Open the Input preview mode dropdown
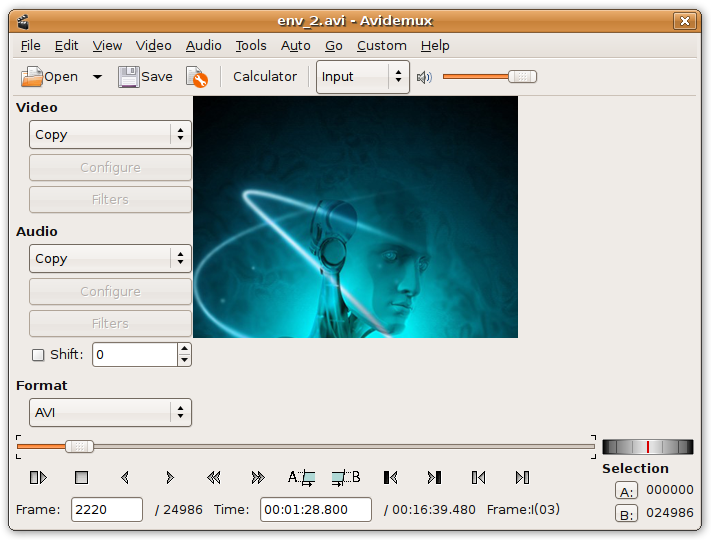Screen dimensions: 711x540 (x=363, y=77)
